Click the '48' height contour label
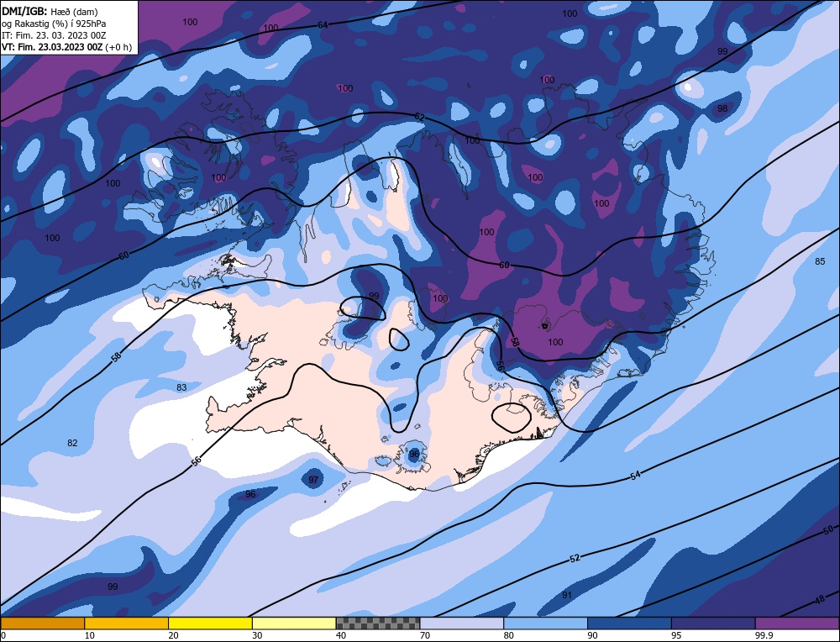 tap(820, 600)
